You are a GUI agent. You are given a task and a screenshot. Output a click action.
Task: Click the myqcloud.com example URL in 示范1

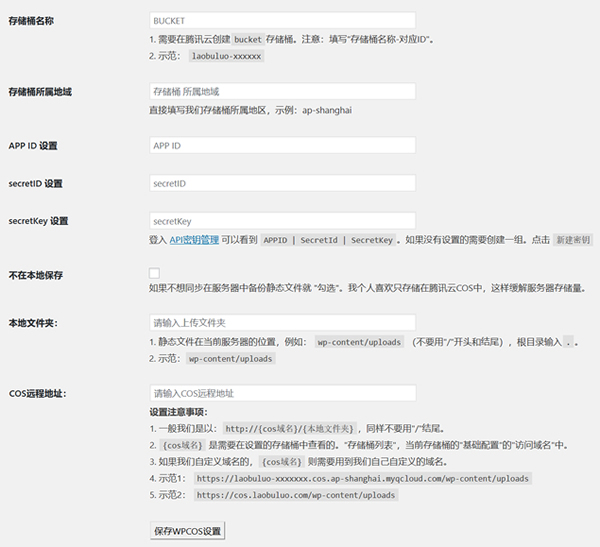363,478
